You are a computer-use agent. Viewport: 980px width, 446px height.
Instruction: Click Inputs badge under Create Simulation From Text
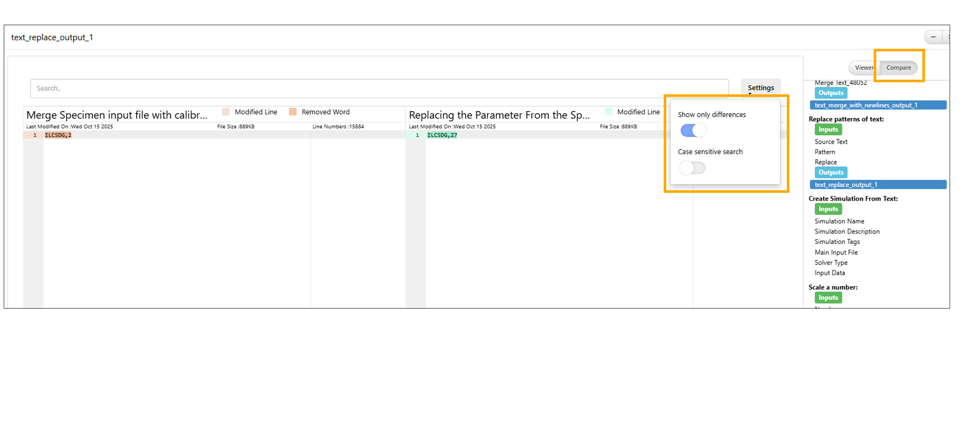click(x=828, y=209)
